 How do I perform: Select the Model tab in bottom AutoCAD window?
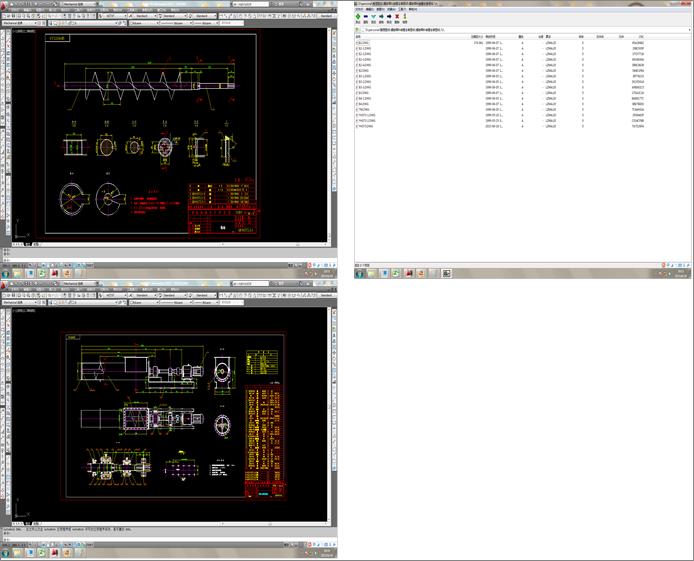coord(27,524)
